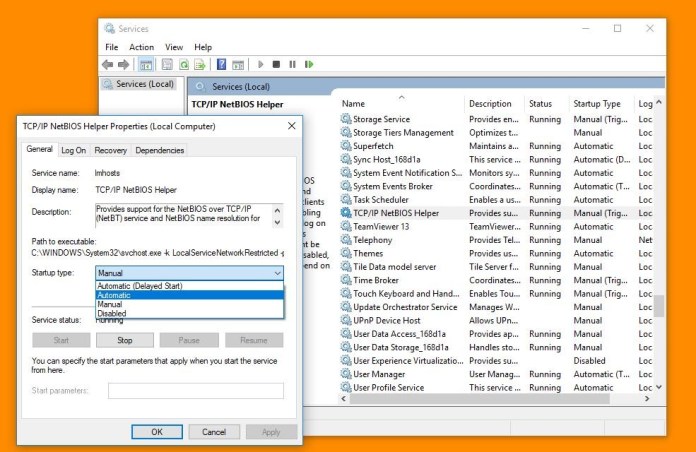
Task: Click gear icon beside Time Broker
Action: coord(346,280)
